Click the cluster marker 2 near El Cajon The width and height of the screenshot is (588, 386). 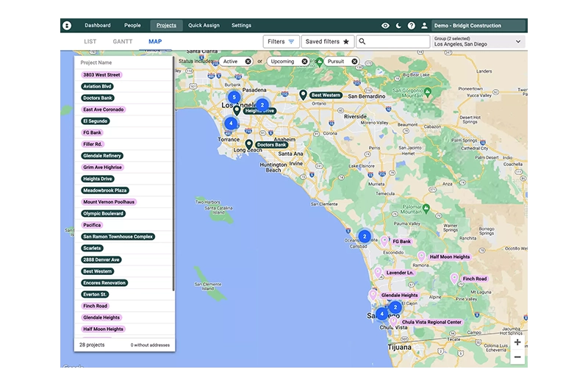pyautogui.click(x=395, y=307)
